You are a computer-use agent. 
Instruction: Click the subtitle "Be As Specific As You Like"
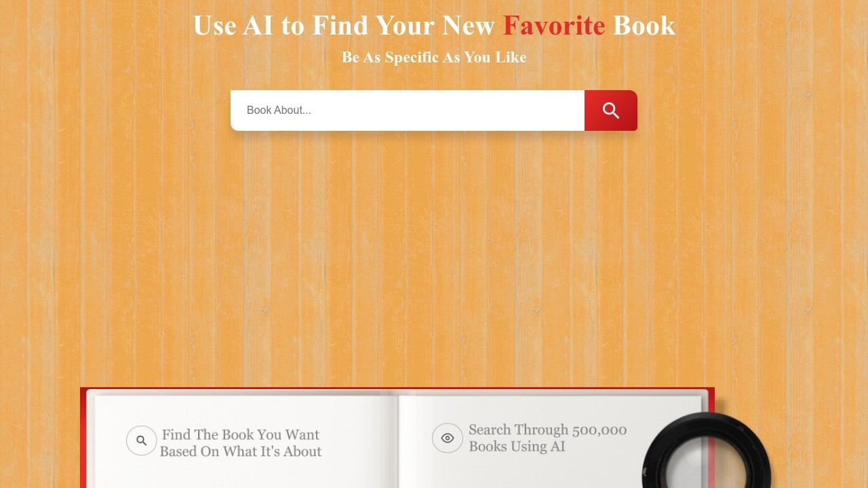click(434, 58)
